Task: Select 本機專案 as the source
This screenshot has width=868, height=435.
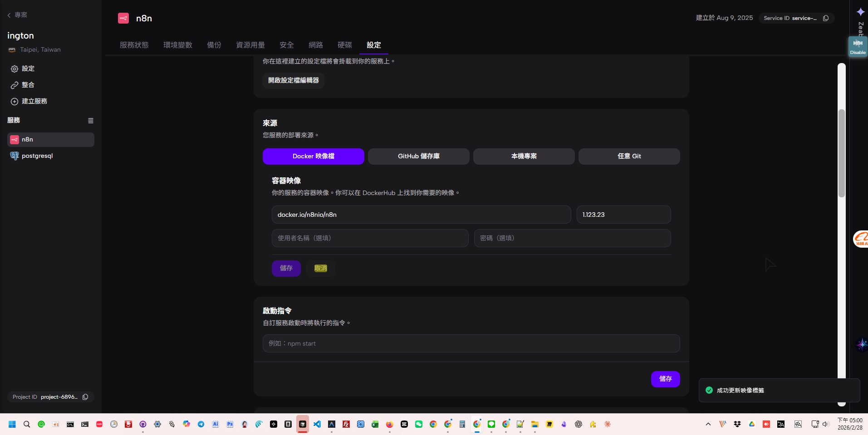Action: pos(524,156)
